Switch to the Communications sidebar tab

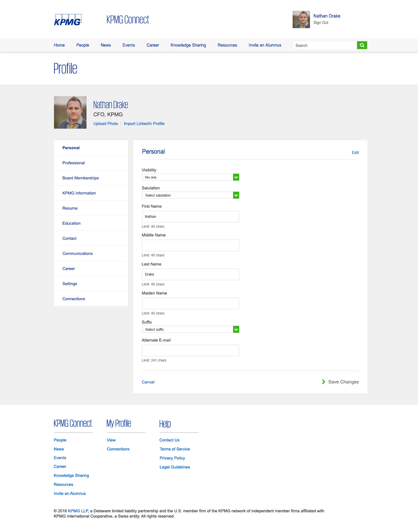pyautogui.click(x=91, y=254)
